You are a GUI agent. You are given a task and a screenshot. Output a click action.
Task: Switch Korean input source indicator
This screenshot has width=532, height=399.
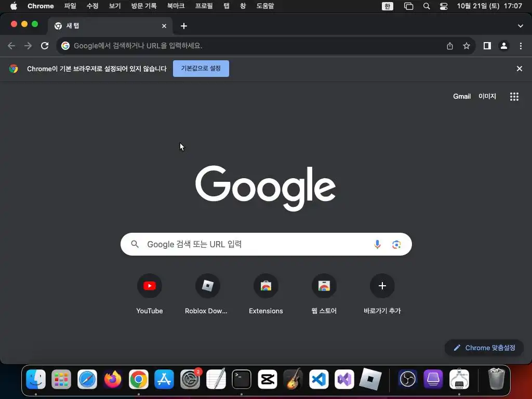pyautogui.click(x=388, y=6)
